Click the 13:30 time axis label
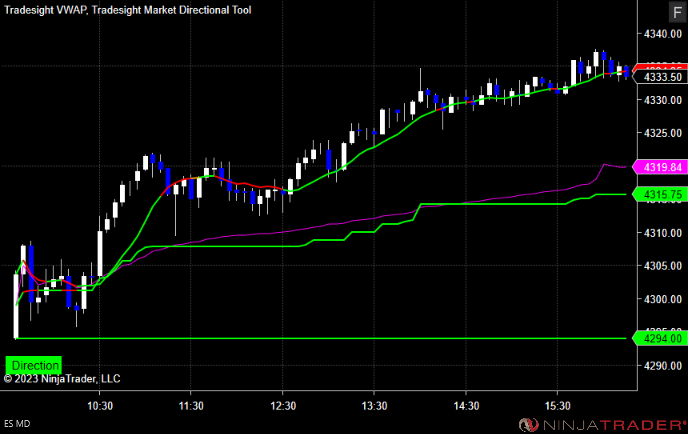The width and height of the screenshot is (688, 434). (x=374, y=406)
